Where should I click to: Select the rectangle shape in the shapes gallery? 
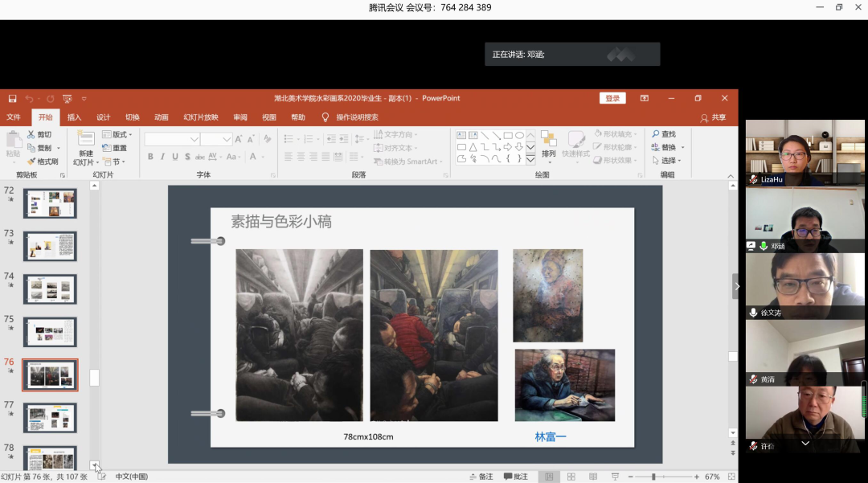(x=508, y=135)
